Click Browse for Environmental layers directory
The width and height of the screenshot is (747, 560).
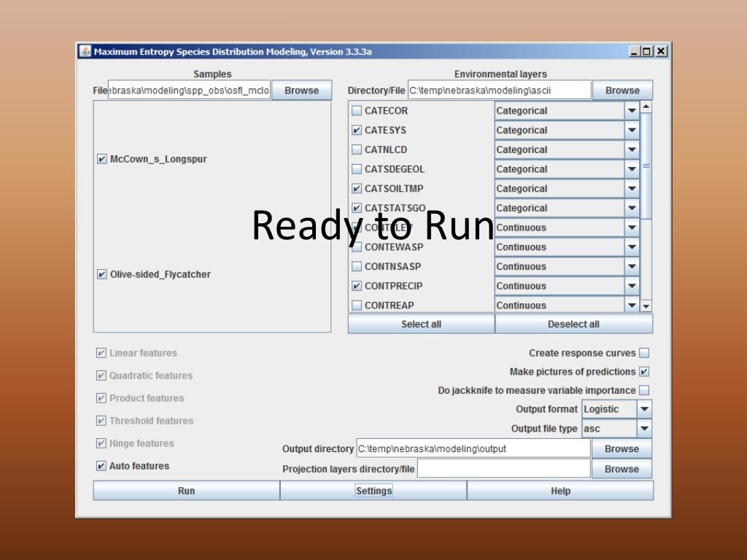(x=622, y=90)
